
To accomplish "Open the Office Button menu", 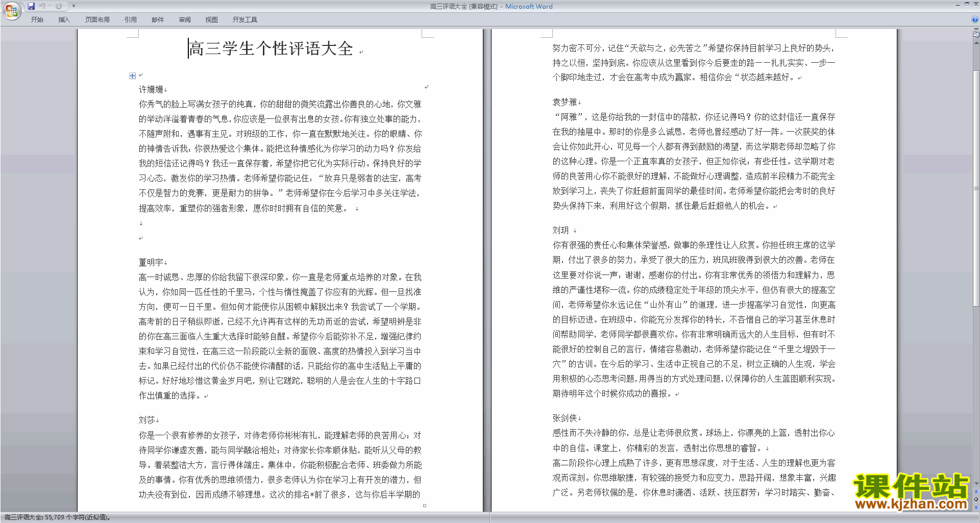I will pyautogui.click(x=11, y=11).
